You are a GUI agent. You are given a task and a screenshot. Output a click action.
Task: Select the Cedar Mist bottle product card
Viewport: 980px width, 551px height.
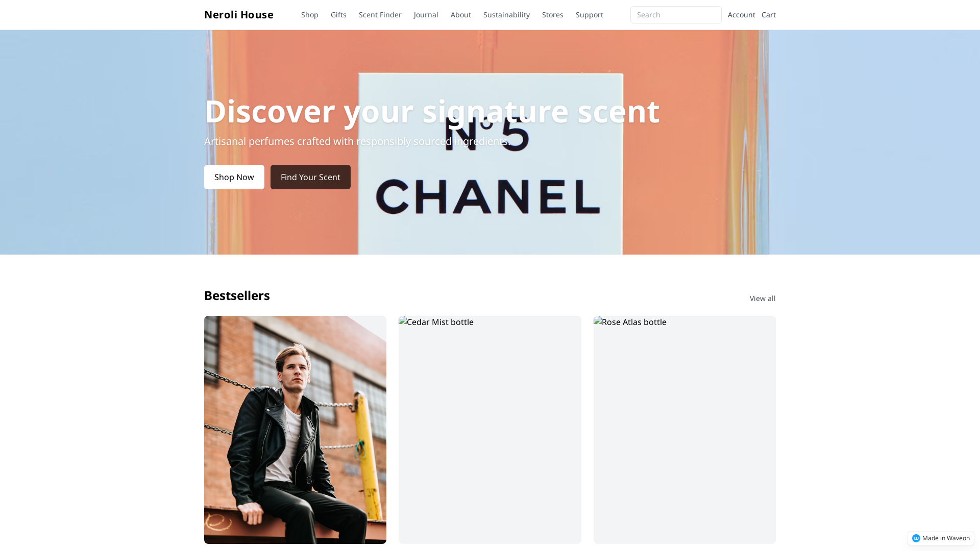tap(489, 430)
